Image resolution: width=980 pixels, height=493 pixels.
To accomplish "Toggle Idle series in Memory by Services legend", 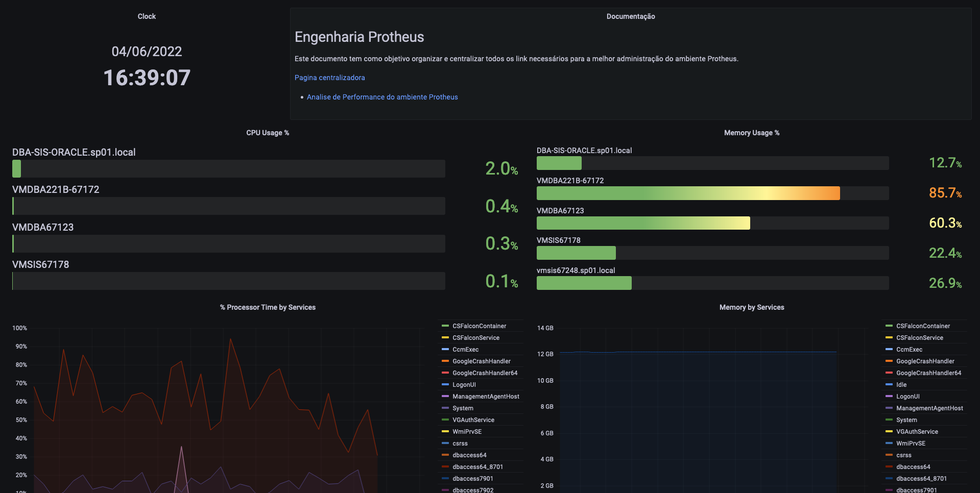I will coord(901,385).
